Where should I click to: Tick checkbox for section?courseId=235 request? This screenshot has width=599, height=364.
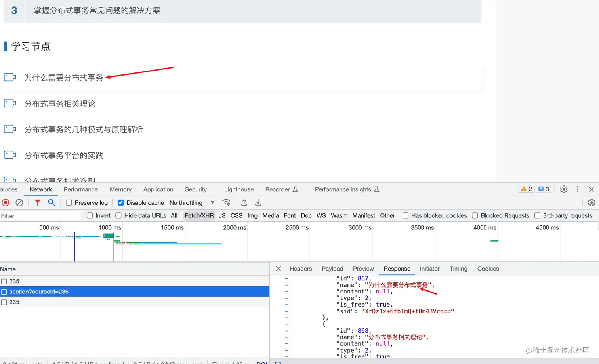click(4, 292)
